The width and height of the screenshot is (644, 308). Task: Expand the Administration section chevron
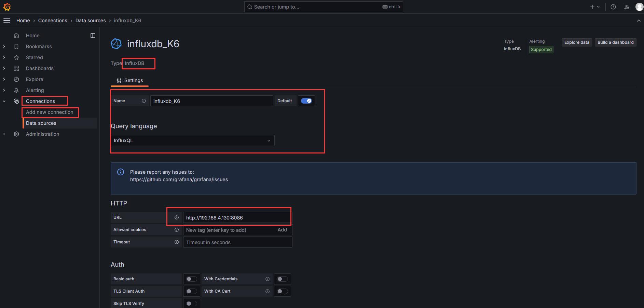4,134
